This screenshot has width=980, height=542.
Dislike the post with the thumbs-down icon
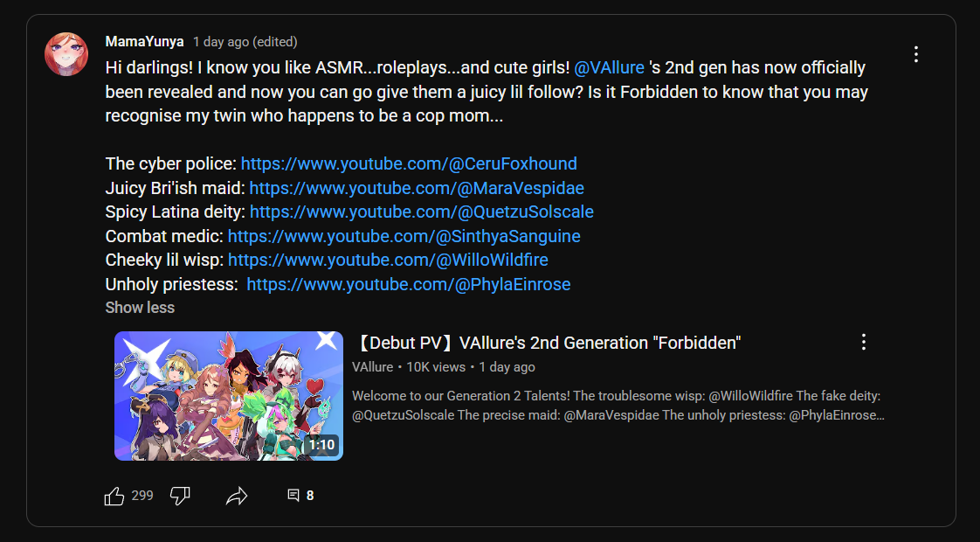pos(180,497)
